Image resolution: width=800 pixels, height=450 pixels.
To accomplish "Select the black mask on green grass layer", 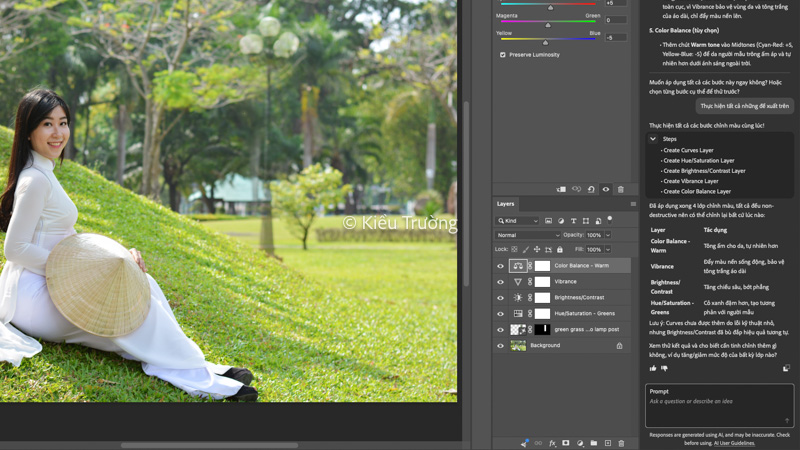I will pyautogui.click(x=542, y=330).
